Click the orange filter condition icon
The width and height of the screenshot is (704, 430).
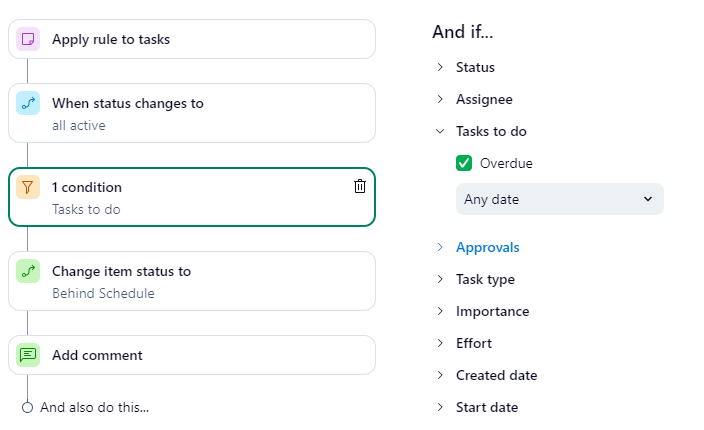click(x=28, y=187)
